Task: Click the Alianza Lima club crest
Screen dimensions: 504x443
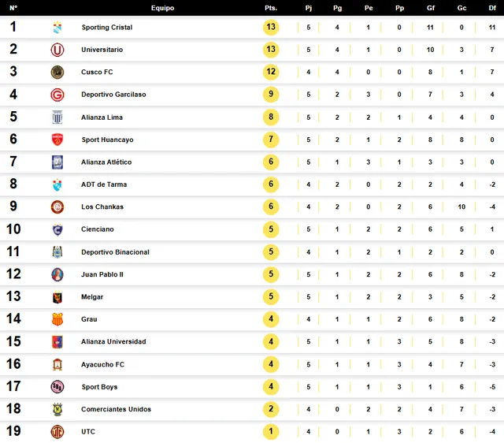Action: [57, 117]
